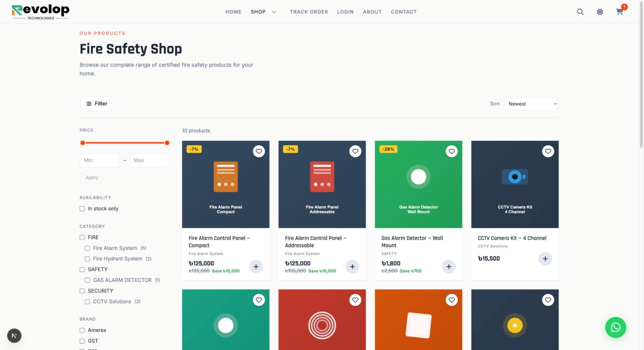
Task: Click the right price slider handle
Action: pos(167,143)
